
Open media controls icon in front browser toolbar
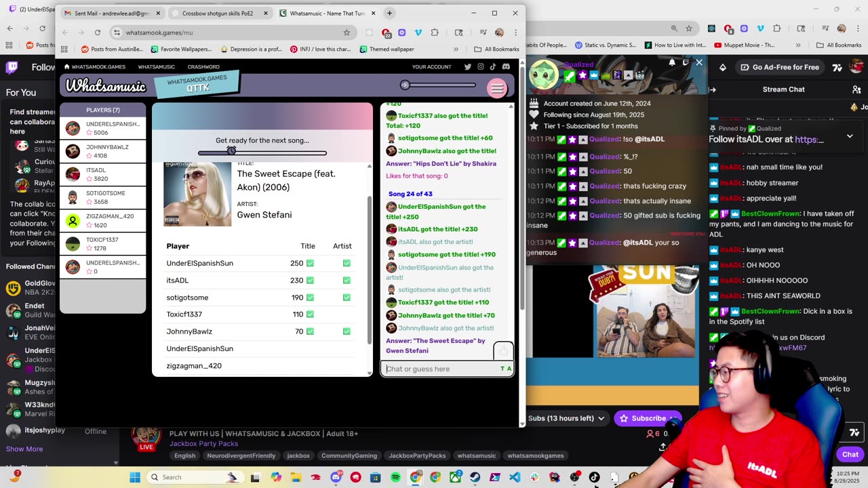pos(483,33)
